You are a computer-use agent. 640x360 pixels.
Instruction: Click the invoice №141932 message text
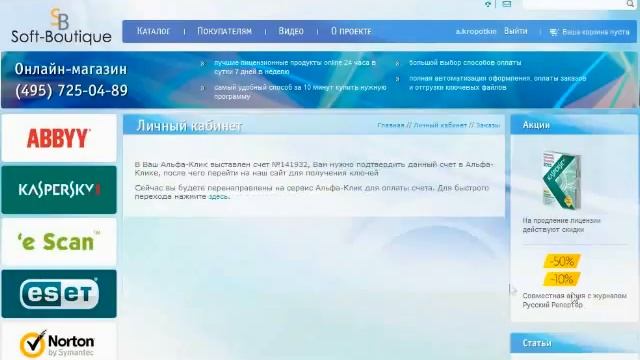[x=314, y=169]
